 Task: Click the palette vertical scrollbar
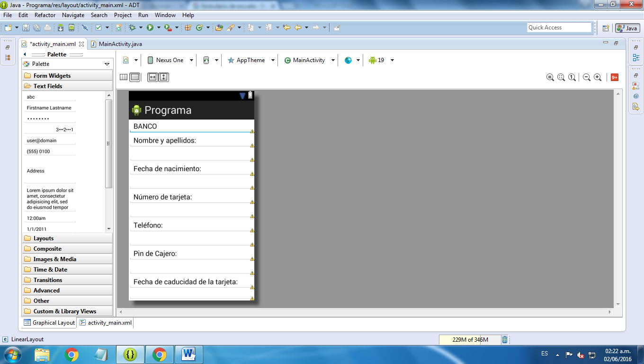pos(109,144)
